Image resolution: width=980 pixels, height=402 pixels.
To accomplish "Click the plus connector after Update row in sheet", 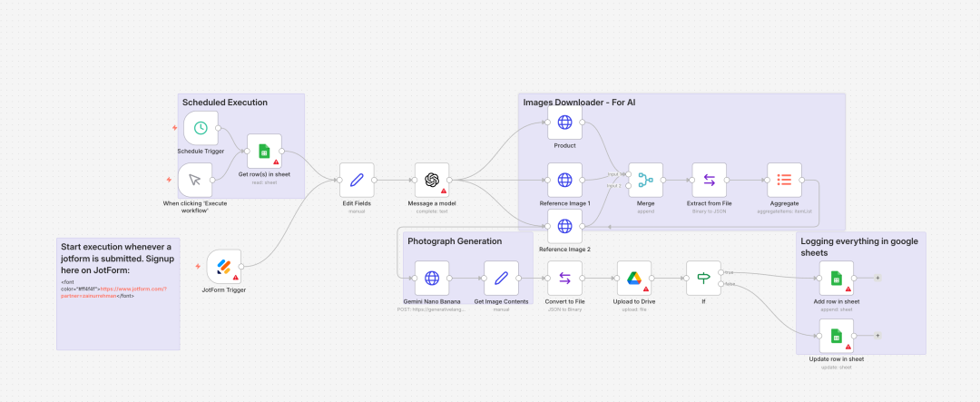I will 877,336.
